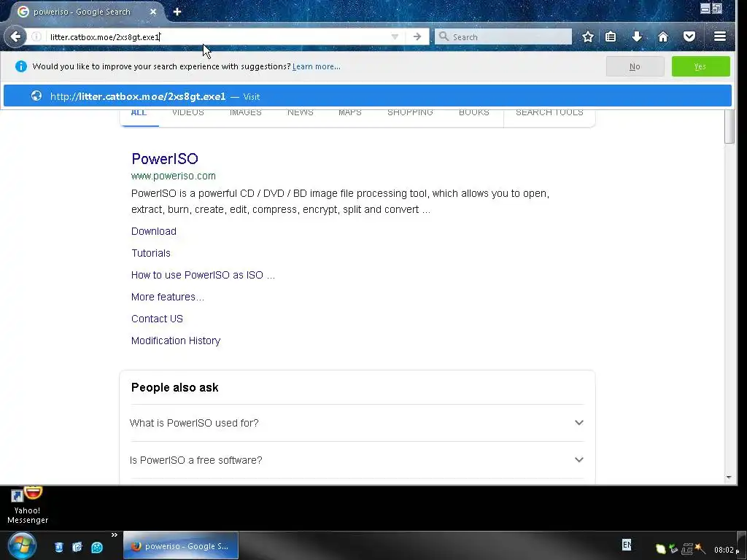Switch to the Images search tab

(x=245, y=113)
